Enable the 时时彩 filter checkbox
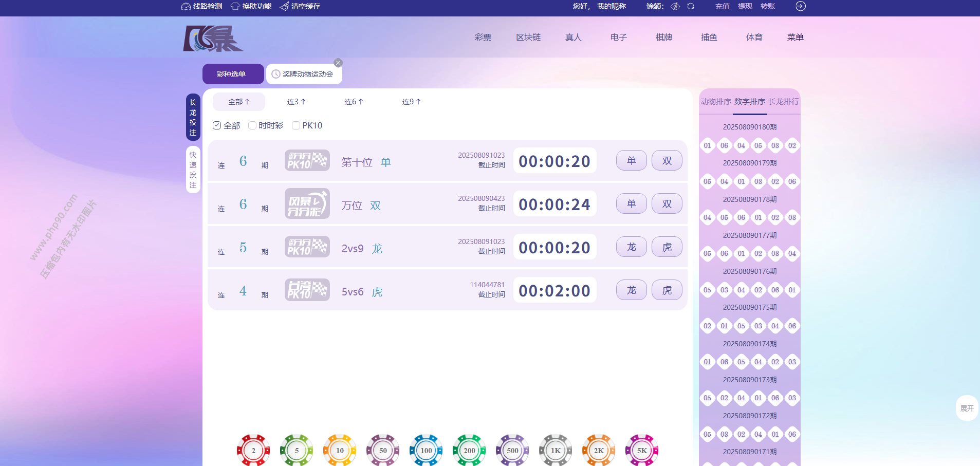 click(252, 125)
